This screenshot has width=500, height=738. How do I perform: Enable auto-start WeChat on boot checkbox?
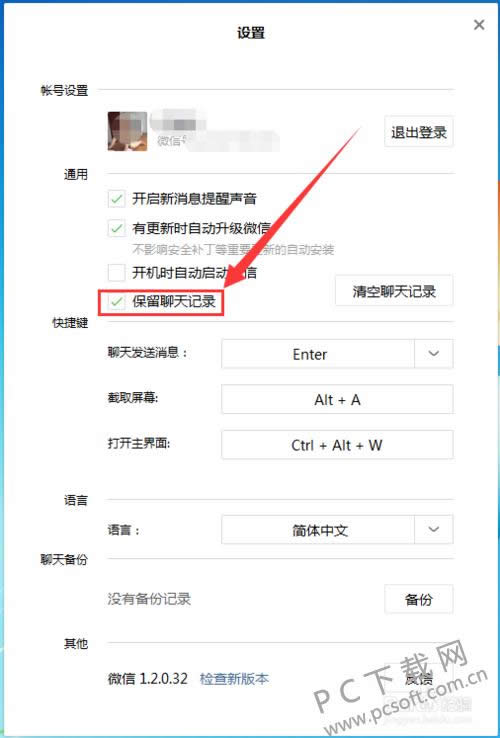coord(116,272)
